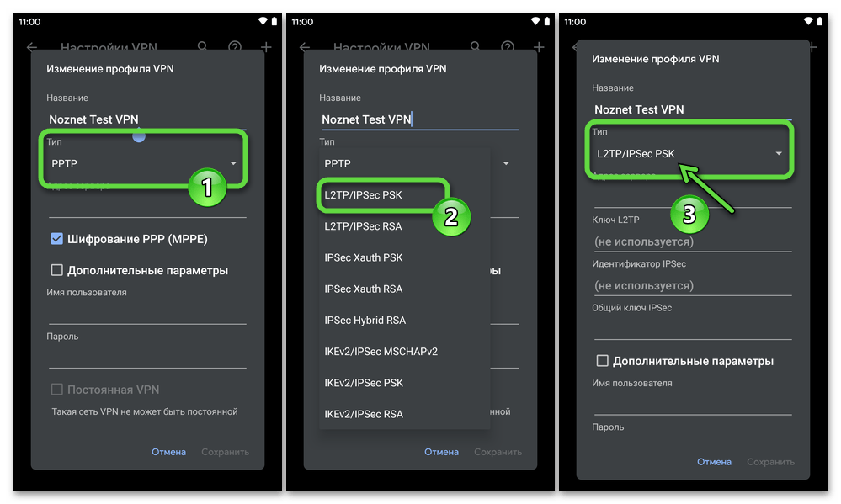Screen dimensions: 841x504
Task: Focus Пароль field in first screen
Action: pyautogui.click(x=147, y=358)
